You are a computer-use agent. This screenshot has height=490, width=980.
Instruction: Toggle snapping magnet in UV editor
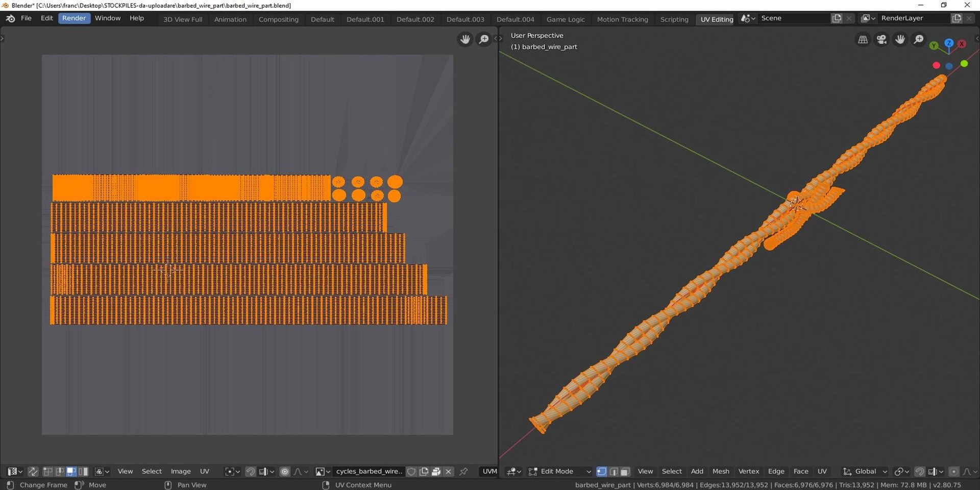pyautogui.click(x=251, y=472)
